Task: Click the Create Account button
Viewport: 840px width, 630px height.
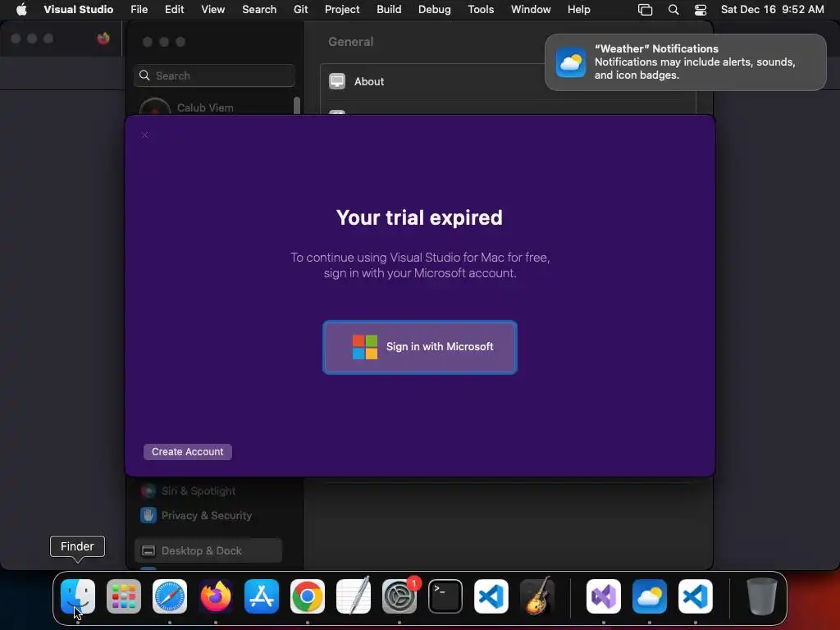Action: [188, 452]
